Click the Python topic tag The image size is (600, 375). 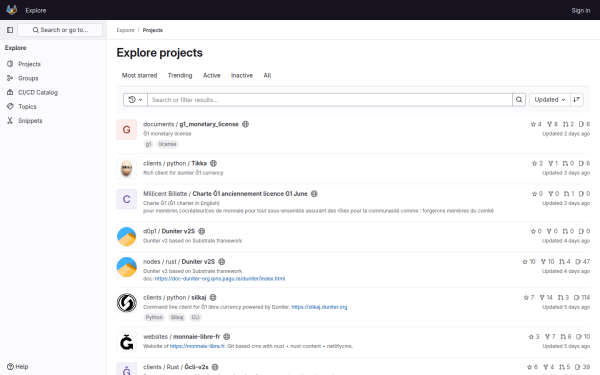click(x=154, y=318)
